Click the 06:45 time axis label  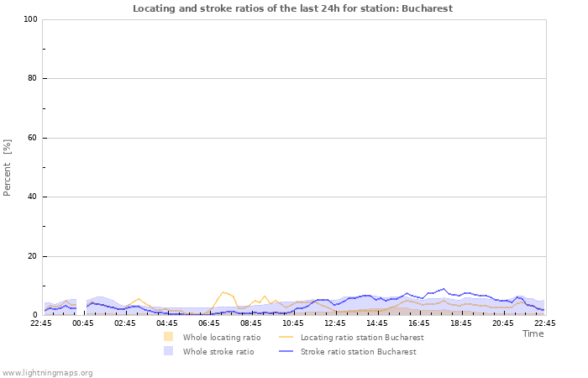(x=209, y=323)
